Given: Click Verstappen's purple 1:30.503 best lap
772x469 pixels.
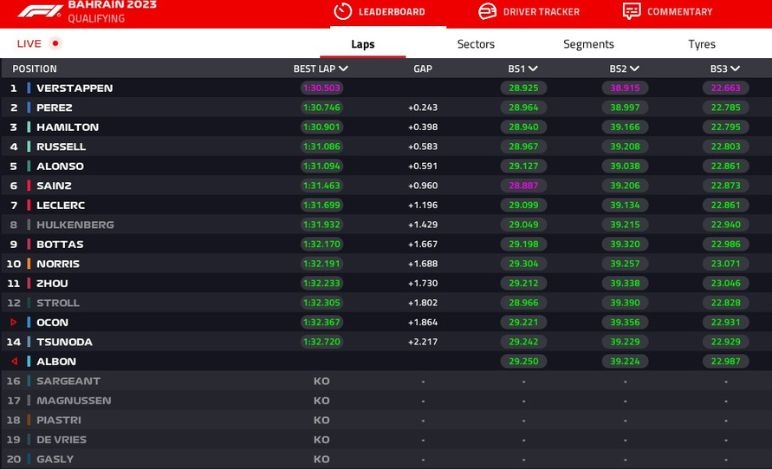Looking at the screenshot, I should 322,88.
